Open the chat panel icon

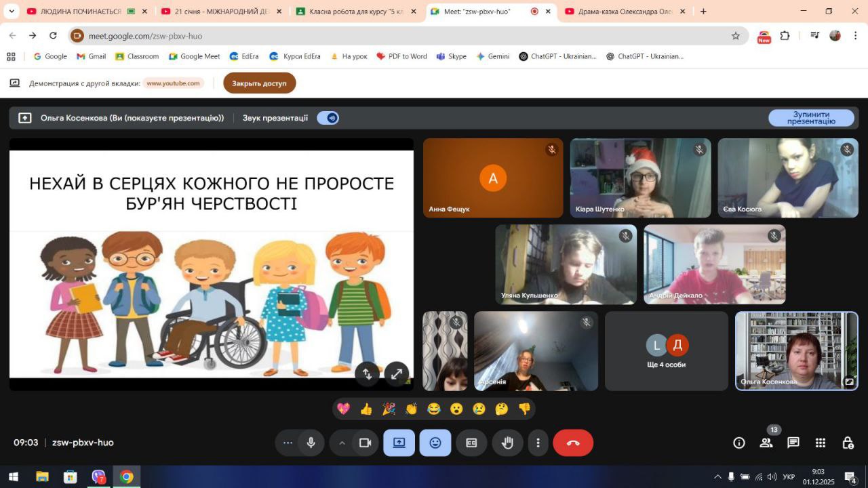(x=793, y=443)
